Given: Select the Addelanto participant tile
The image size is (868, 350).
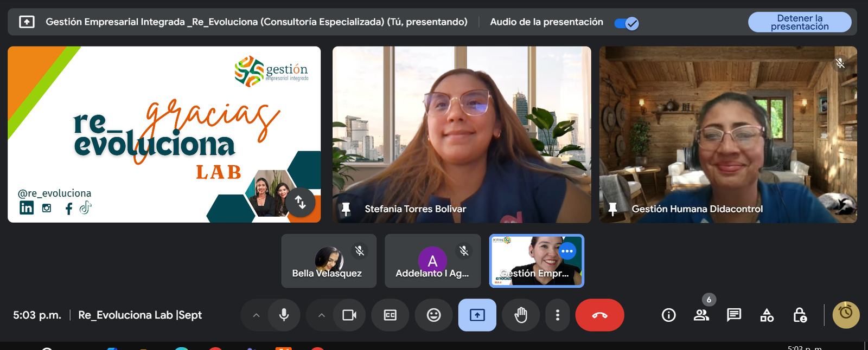Looking at the screenshot, I should pyautogui.click(x=432, y=261).
